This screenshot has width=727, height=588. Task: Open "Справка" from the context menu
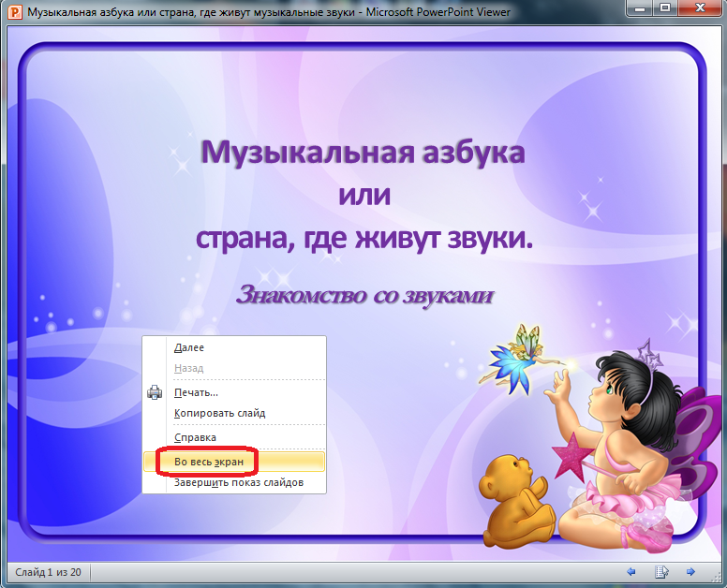195,437
